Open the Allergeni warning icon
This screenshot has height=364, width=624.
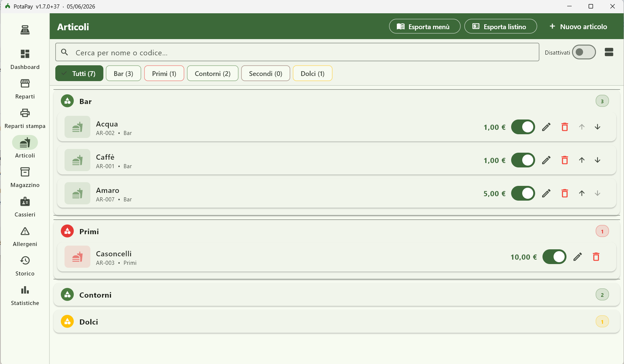(x=25, y=231)
